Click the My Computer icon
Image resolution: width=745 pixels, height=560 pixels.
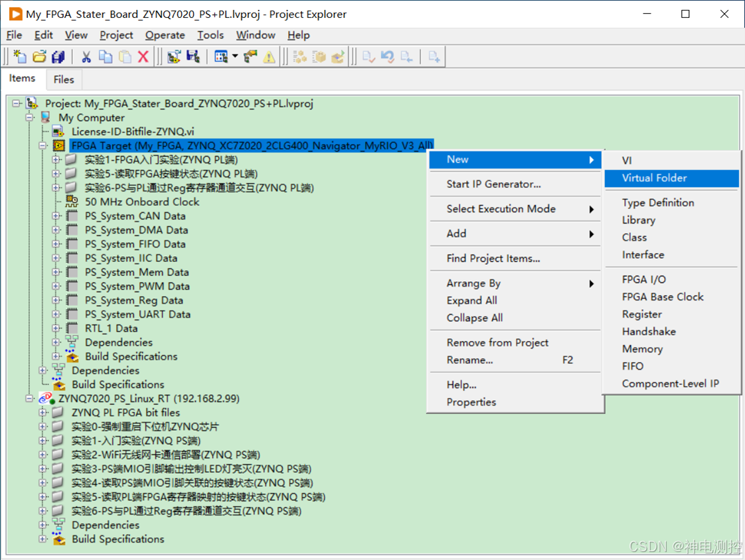(x=46, y=117)
